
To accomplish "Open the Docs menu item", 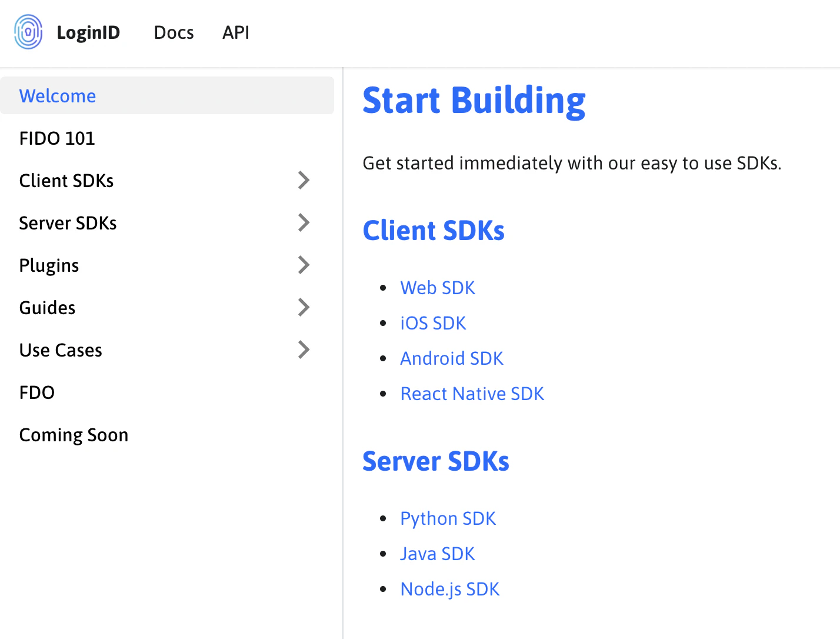I will [x=174, y=32].
